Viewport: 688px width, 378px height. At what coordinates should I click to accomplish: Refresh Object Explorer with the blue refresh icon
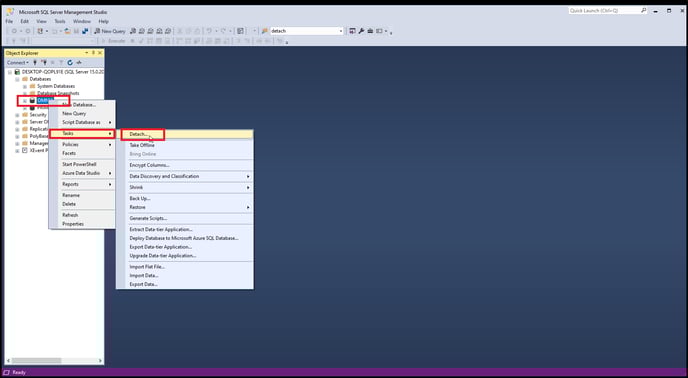click(x=70, y=63)
